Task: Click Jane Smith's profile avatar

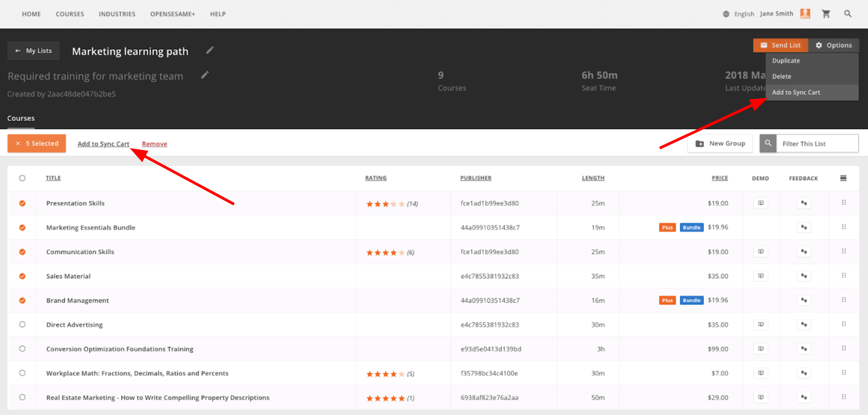Action: pyautogui.click(x=805, y=14)
